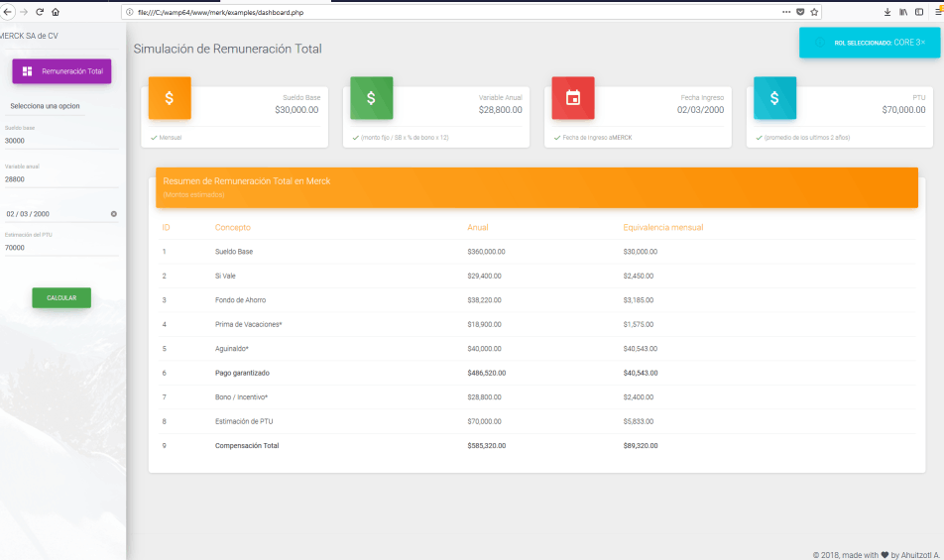The width and height of the screenshot is (944, 560).
Task: Click the green Variable Anual dollar icon
Action: click(371, 98)
